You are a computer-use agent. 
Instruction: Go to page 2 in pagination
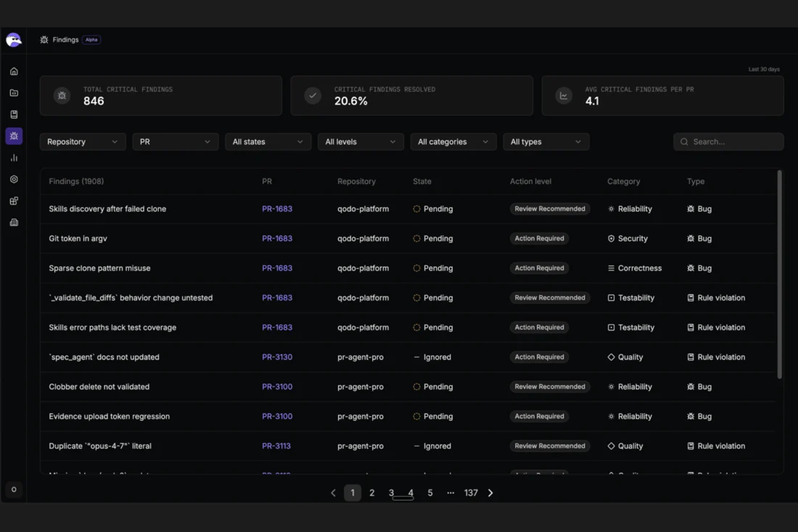coord(372,493)
